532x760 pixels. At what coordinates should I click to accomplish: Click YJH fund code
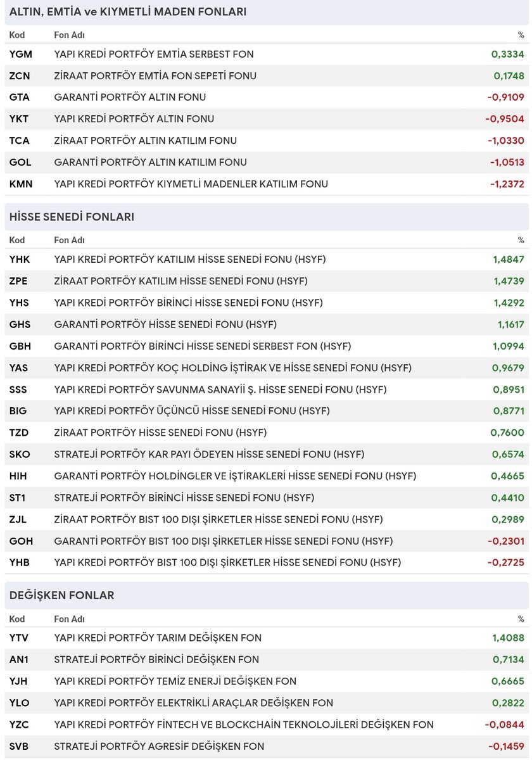tap(19, 681)
